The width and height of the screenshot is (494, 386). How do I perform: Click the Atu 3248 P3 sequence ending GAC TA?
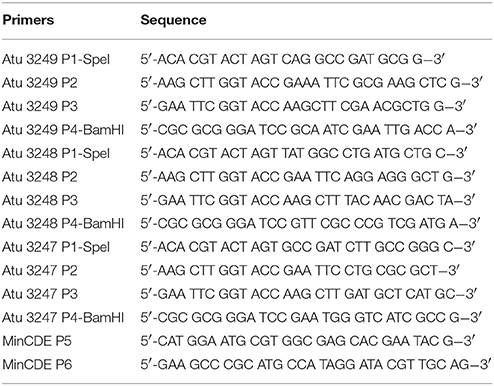(x=307, y=200)
